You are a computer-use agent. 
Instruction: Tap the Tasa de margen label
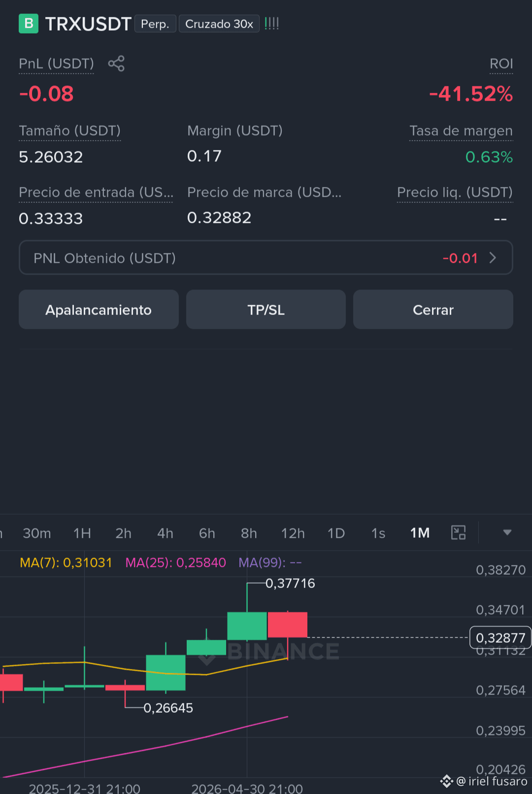[x=461, y=131]
